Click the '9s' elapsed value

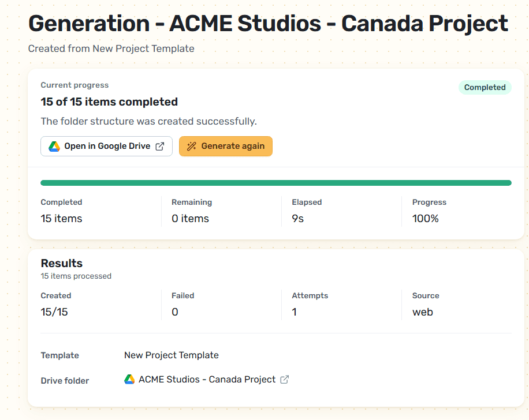(297, 219)
